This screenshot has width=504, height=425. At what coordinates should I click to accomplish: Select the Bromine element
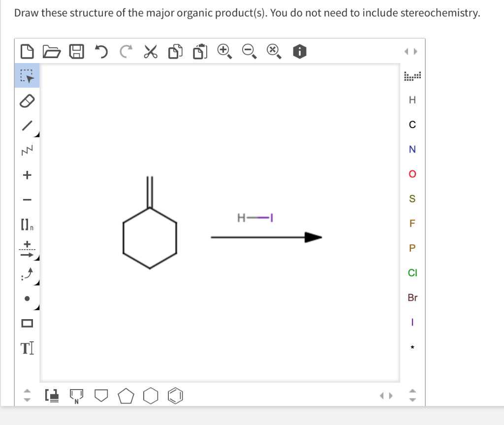pos(412,297)
